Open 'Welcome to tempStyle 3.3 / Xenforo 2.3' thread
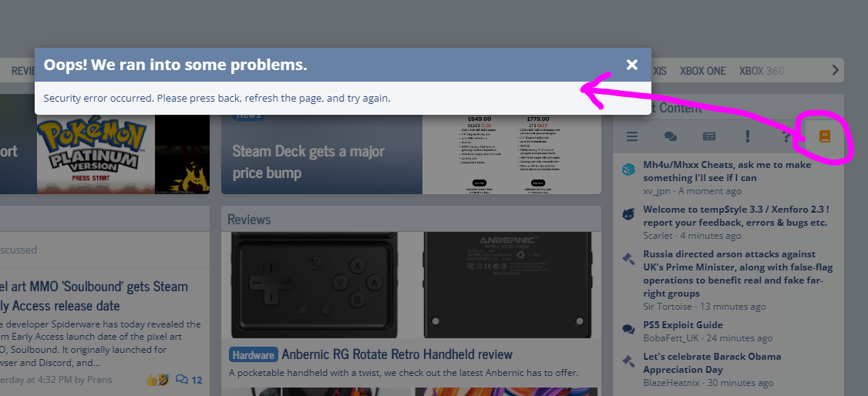 coord(735,216)
